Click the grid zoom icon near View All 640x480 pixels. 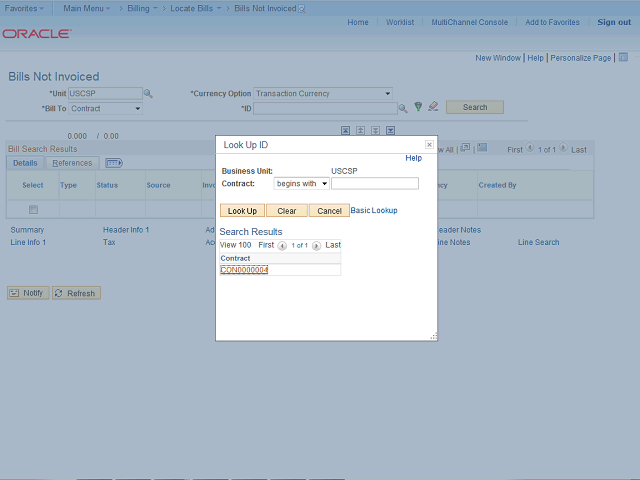coord(465,148)
